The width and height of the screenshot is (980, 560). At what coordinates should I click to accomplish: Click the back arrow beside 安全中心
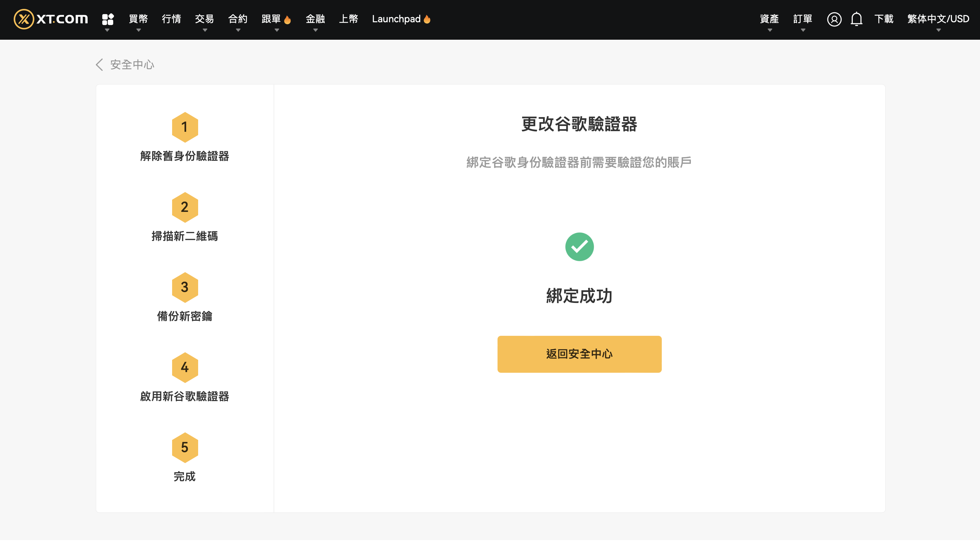99,65
